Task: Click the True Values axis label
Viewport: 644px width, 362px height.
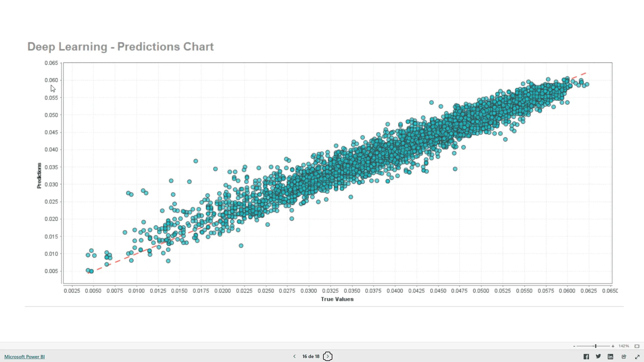Action: coord(337,299)
